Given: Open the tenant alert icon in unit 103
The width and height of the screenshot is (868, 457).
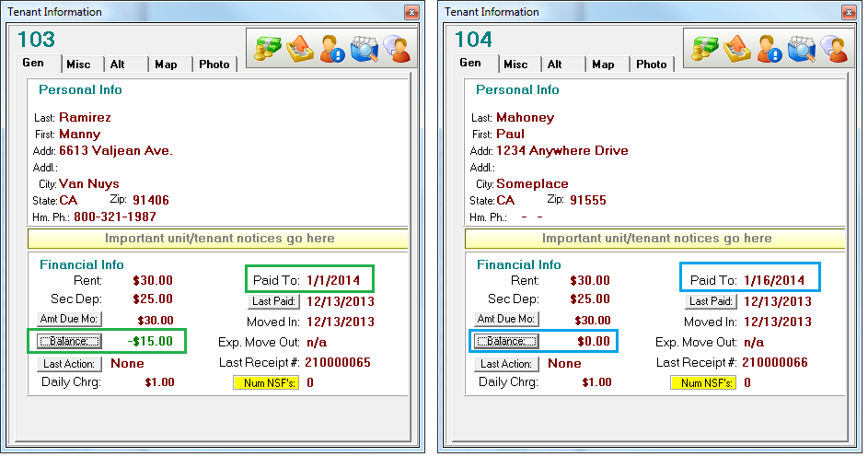Looking at the screenshot, I should [332, 49].
